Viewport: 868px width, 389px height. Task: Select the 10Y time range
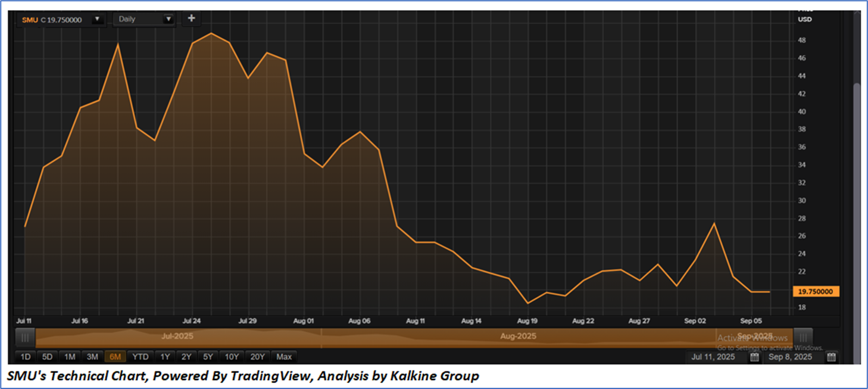pos(232,357)
